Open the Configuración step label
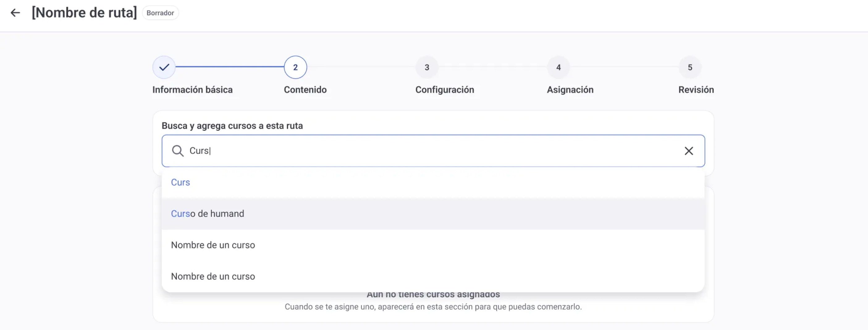868x330 pixels. pos(445,90)
